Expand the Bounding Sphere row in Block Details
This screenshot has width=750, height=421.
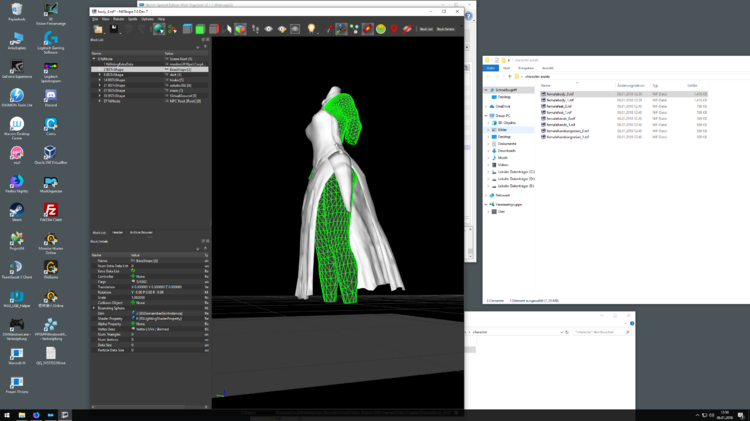[94, 308]
